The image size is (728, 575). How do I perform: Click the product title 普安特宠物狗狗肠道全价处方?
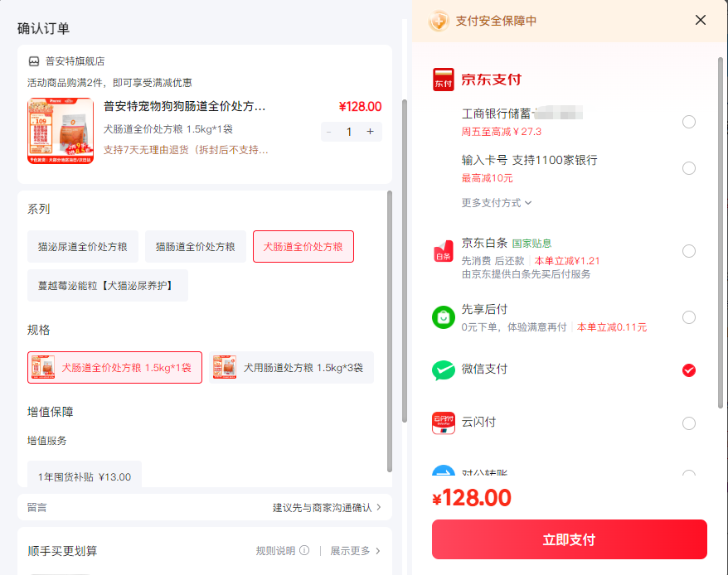(x=184, y=106)
